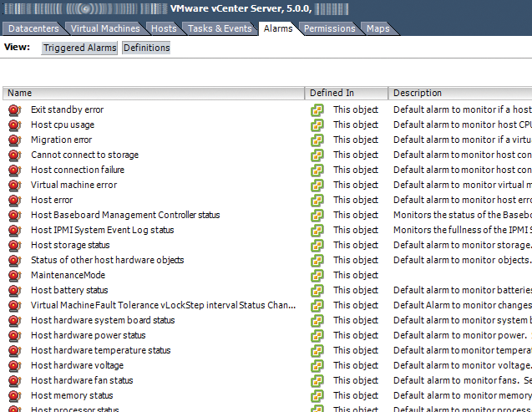Open the Maps tab
This screenshot has width=532, height=412.
click(x=378, y=28)
